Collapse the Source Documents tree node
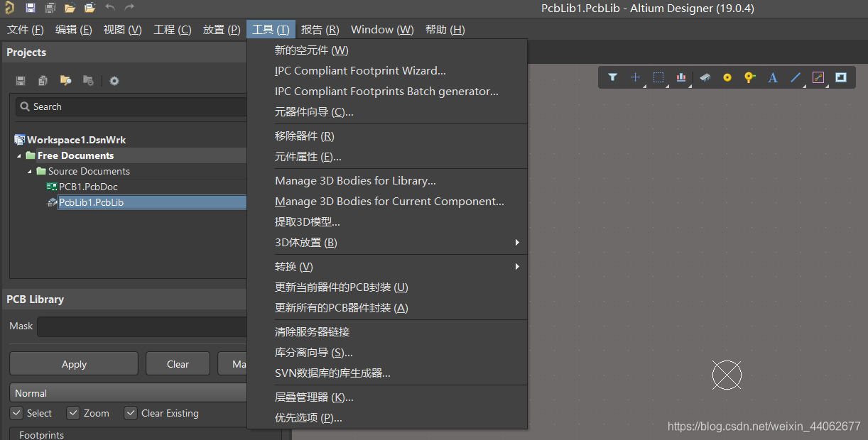The height and width of the screenshot is (440, 868). tap(30, 171)
